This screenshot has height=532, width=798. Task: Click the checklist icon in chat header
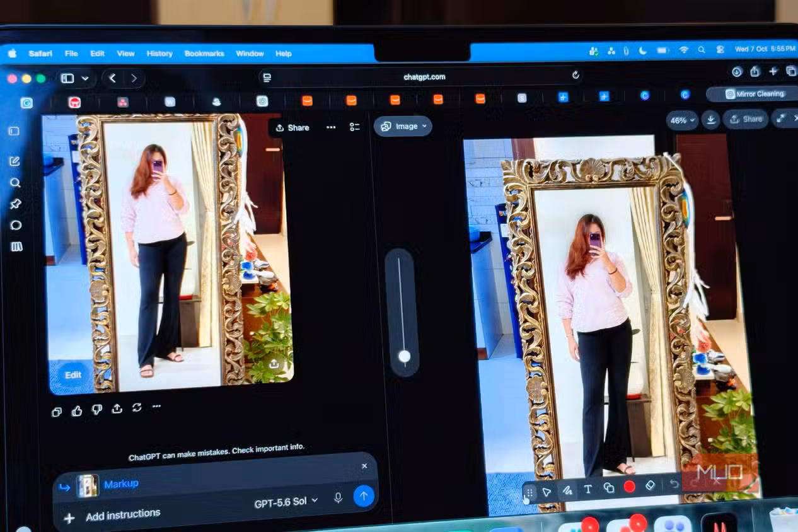tap(355, 127)
